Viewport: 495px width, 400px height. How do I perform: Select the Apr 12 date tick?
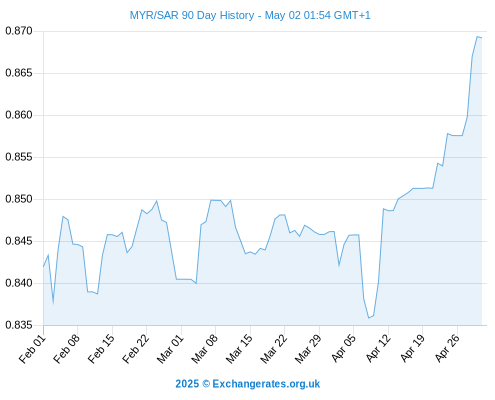click(379, 349)
